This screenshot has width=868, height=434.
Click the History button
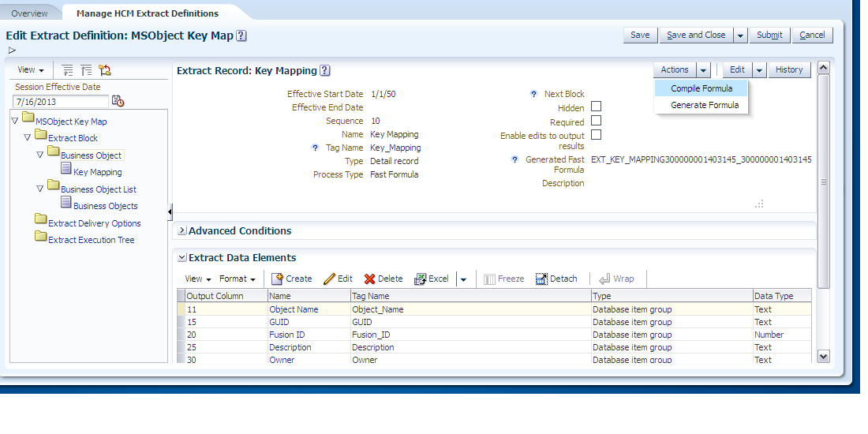pos(789,69)
